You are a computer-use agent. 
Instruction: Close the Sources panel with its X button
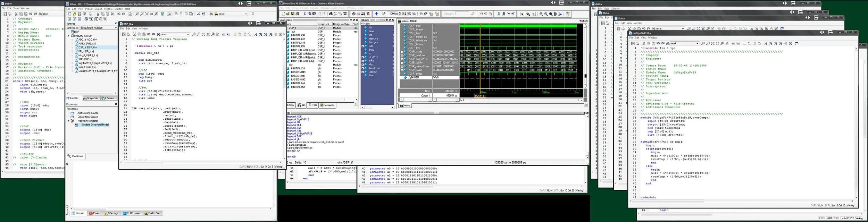click(116, 24)
